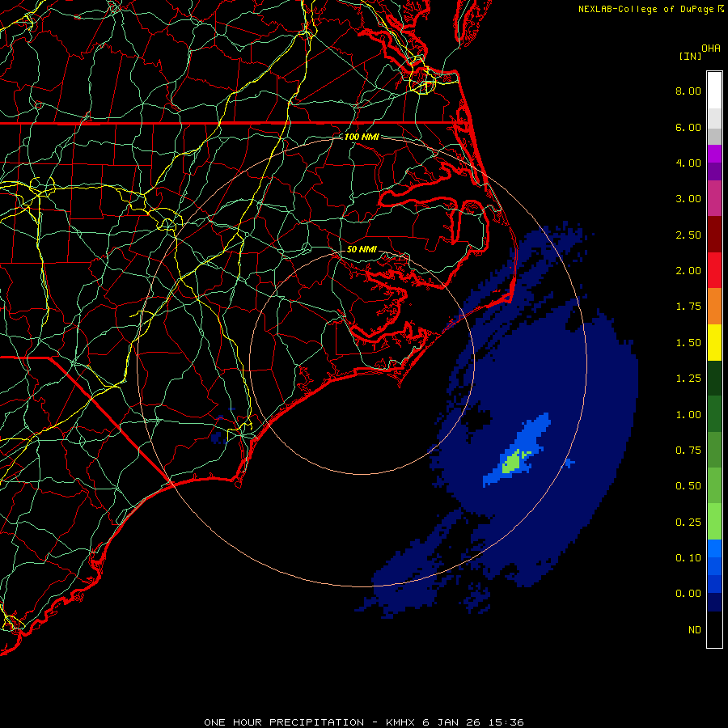Select the yellow 1.50 legend swatch
This screenshot has height=728, width=728.
click(714, 342)
